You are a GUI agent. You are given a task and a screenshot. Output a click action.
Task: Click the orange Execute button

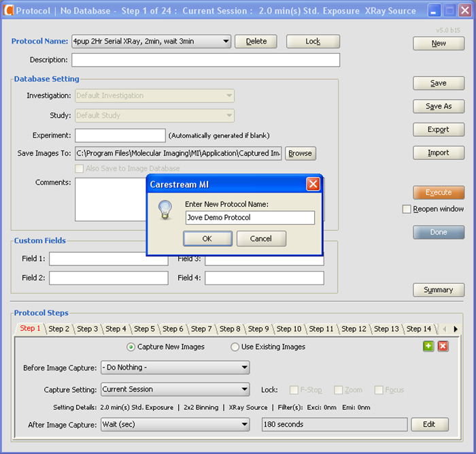coord(439,193)
